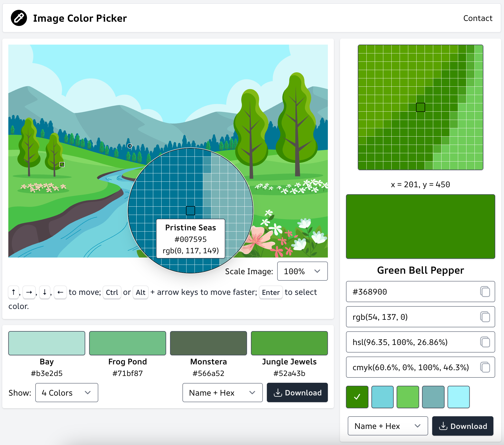This screenshot has width=504, height=445.
Task: Click the Ctrl key button
Action: (x=112, y=292)
